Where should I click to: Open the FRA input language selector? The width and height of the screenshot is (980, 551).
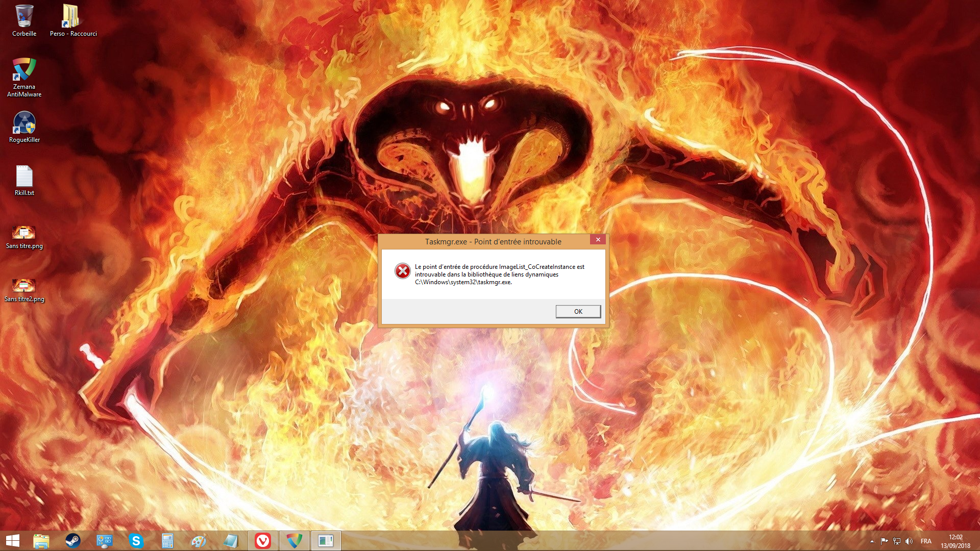(x=926, y=541)
